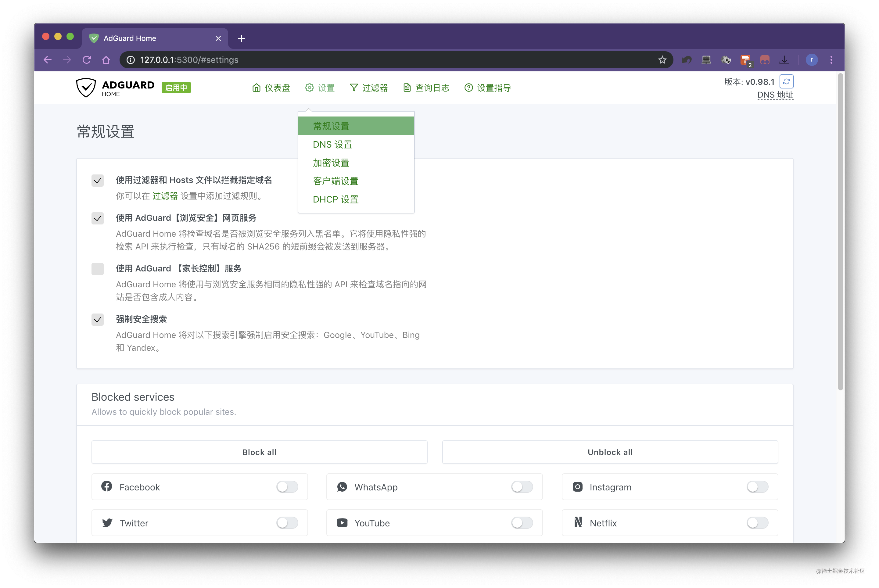This screenshot has width=879, height=588.
Task: Open the 查询日志 (query log) page
Action: coord(426,87)
